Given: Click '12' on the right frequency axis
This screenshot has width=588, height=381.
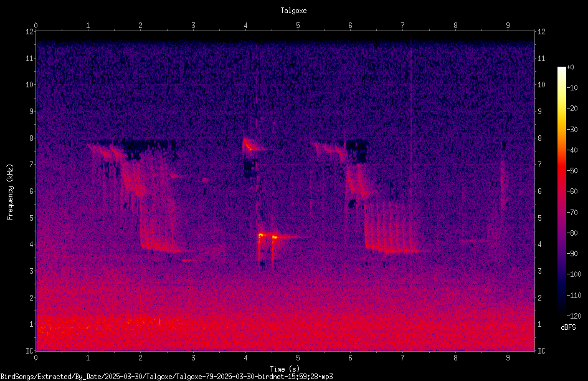Looking at the screenshot, I should click(x=541, y=32).
